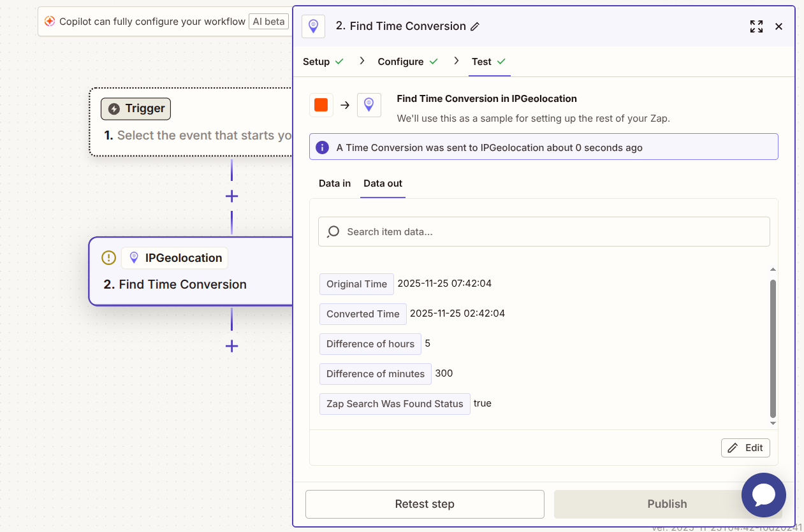Add step with plus below Trigger

231,196
